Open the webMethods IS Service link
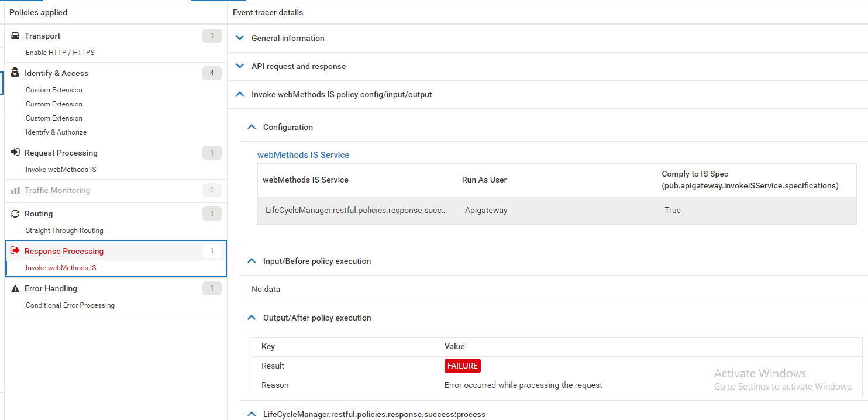 click(303, 154)
